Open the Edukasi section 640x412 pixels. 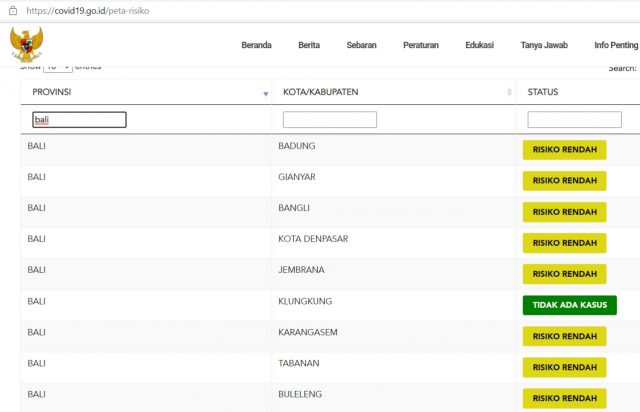coord(480,45)
